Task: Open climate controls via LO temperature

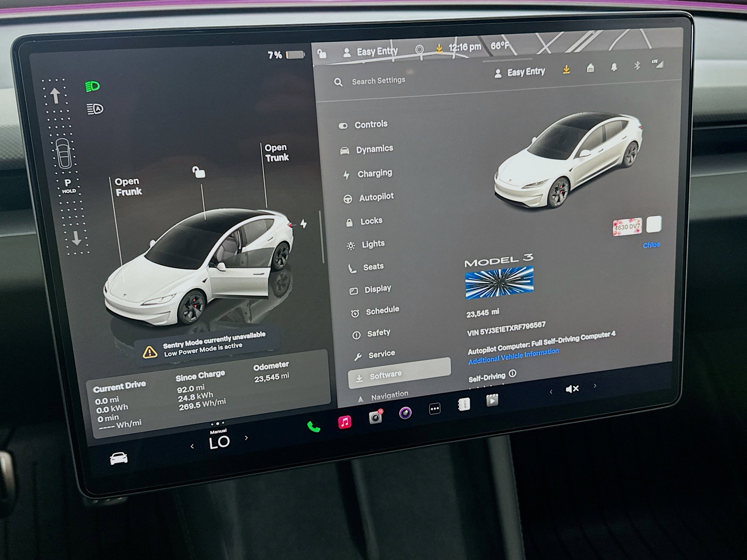Action: 219,442
